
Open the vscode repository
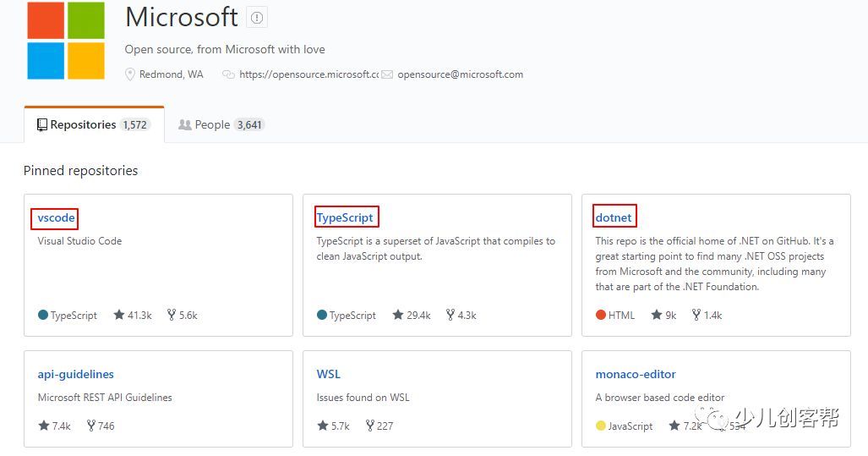coord(56,217)
